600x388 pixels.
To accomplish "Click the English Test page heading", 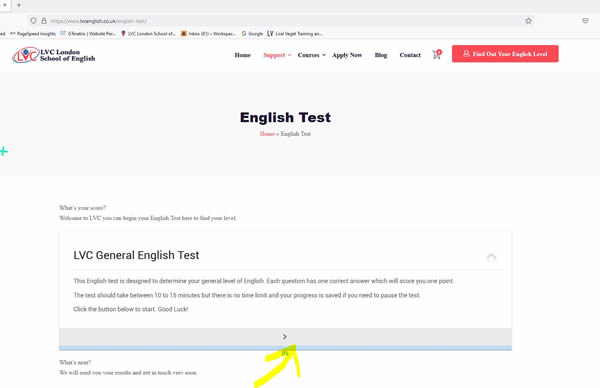I will click(285, 117).
